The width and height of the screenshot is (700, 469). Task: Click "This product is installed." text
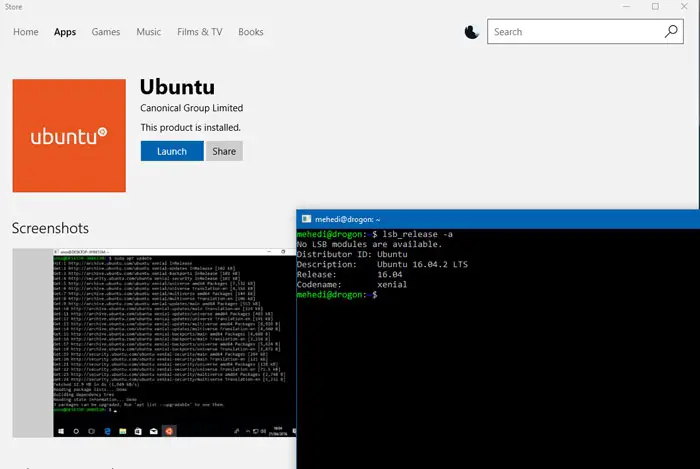[191, 128]
